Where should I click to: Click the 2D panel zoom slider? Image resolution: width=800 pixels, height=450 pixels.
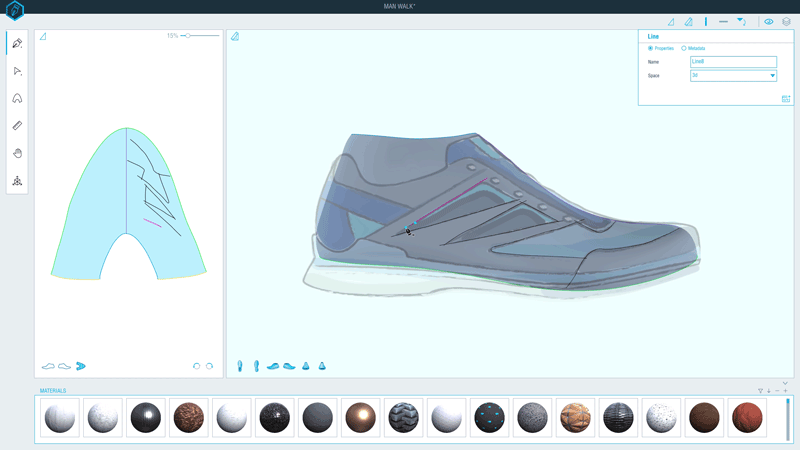[x=188, y=36]
